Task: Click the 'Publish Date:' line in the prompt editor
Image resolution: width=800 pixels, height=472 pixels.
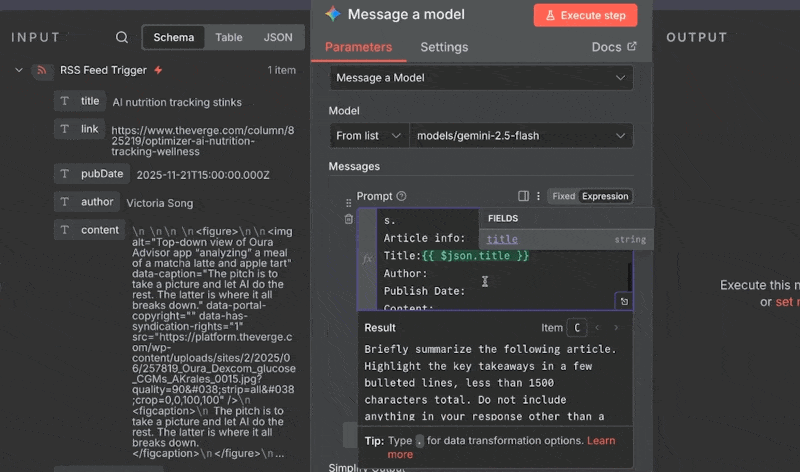Action: [x=424, y=291]
